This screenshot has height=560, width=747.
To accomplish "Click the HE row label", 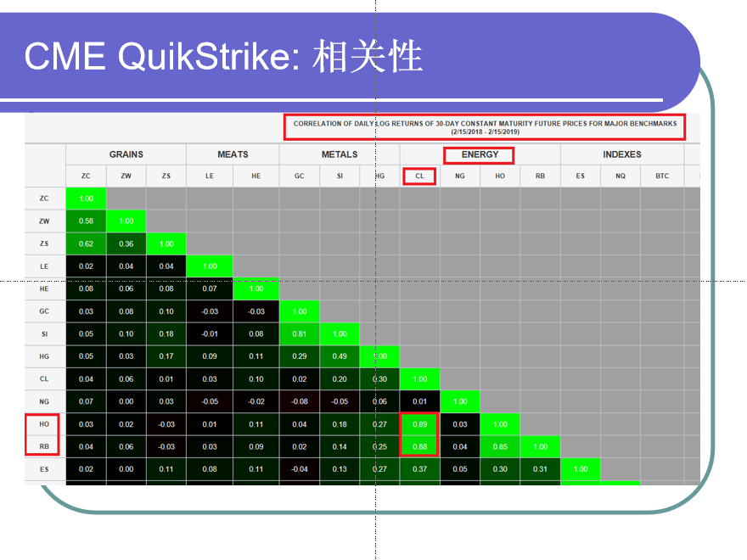I will pyautogui.click(x=44, y=288).
